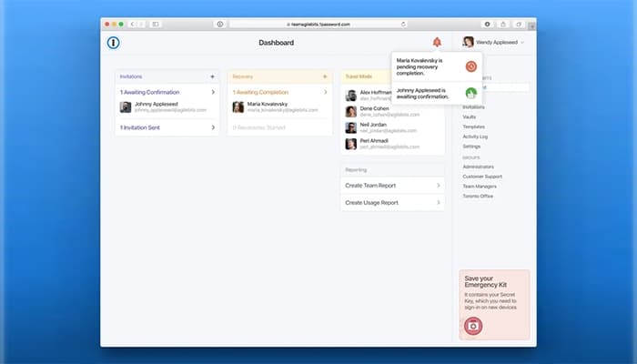Click the 1Password logo icon
The width and height of the screenshot is (637, 364).
114,42
